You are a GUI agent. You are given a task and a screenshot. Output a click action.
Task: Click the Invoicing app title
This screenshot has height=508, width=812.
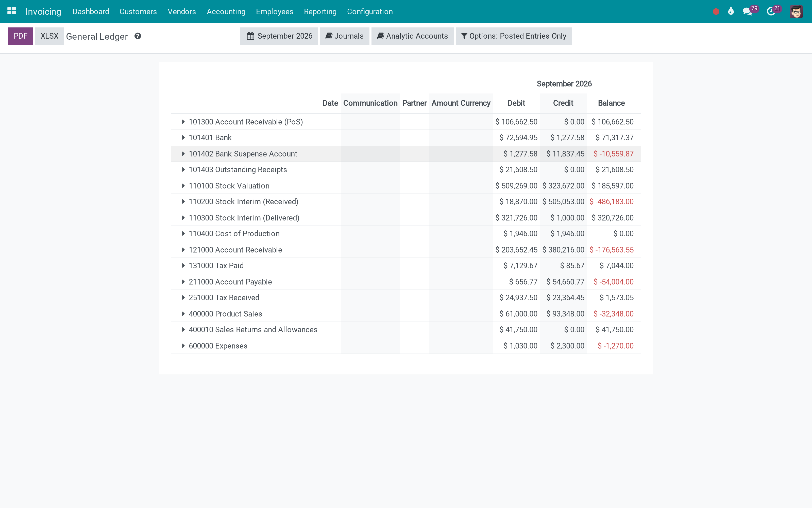[x=43, y=11]
